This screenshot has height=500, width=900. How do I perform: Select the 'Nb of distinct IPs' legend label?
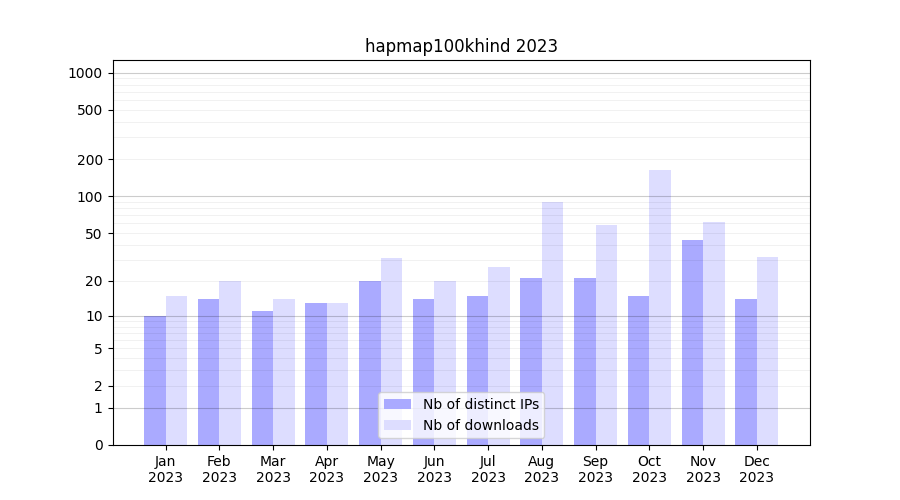click(x=480, y=404)
